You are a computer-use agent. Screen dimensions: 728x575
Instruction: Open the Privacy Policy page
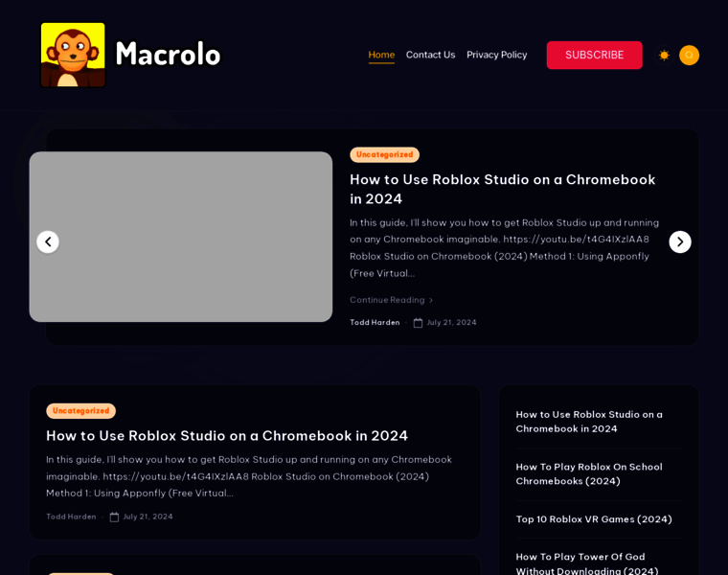496,55
